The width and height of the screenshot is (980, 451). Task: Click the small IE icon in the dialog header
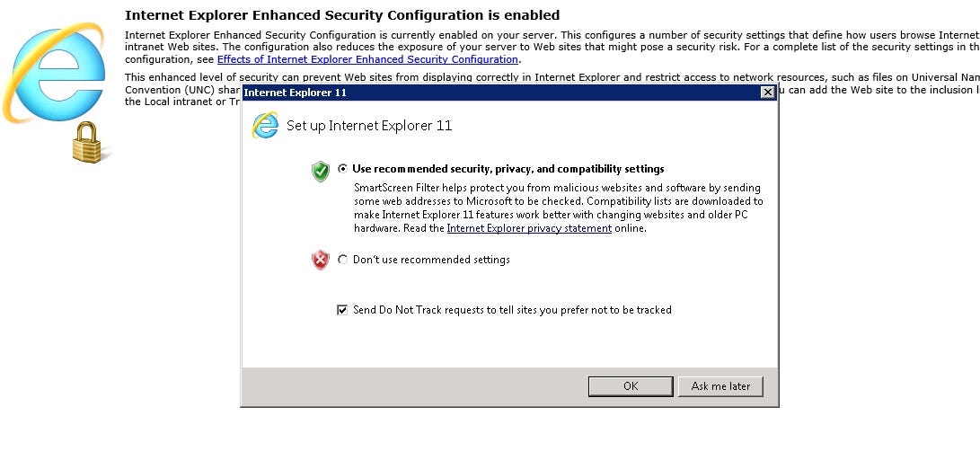click(x=265, y=125)
